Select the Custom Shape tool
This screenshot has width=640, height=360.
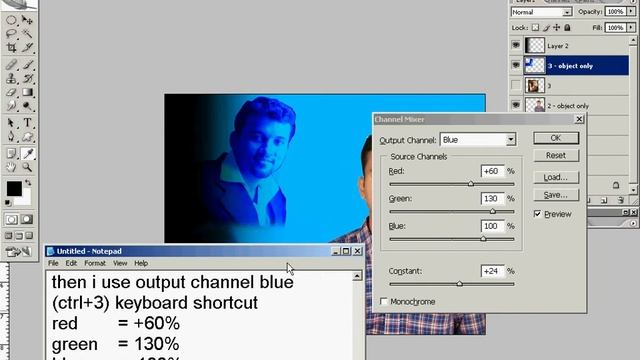(x=27, y=136)
